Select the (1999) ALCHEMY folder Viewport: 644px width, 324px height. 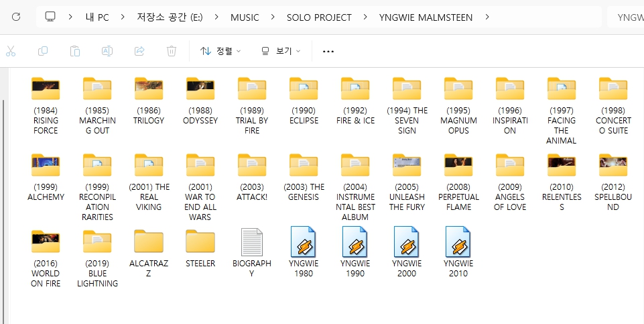(x=46, y=177)
